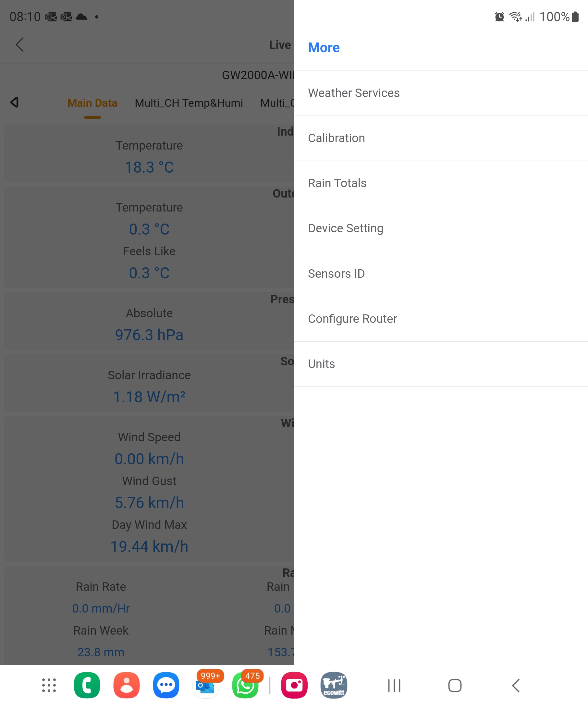Open the Units settings
The width and height of the screenshot is (588, 706).
(321, 364)
